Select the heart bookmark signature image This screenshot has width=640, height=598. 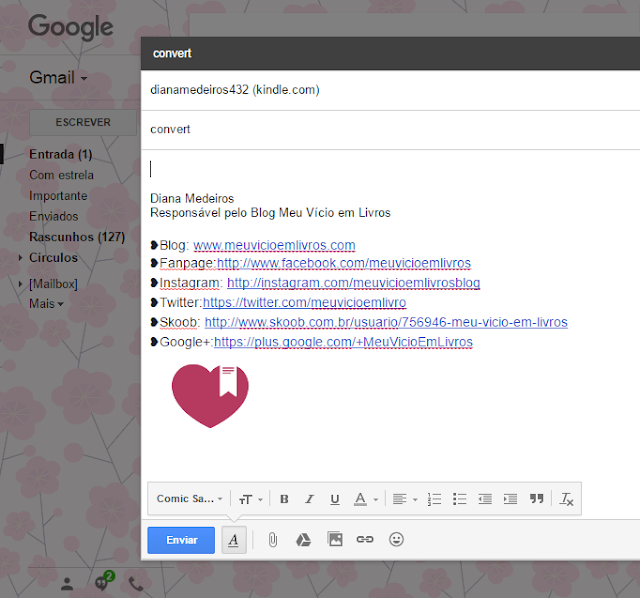tap(210, 396)
